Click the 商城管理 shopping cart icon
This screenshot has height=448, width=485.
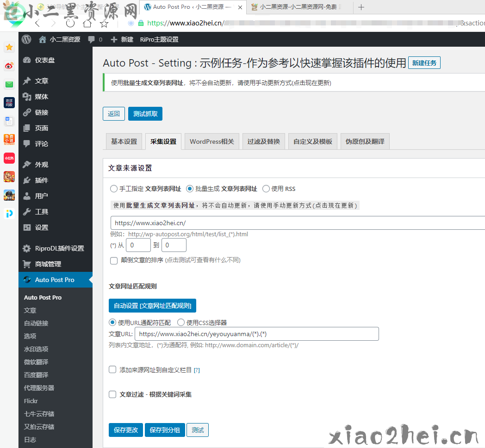[27, 264]
